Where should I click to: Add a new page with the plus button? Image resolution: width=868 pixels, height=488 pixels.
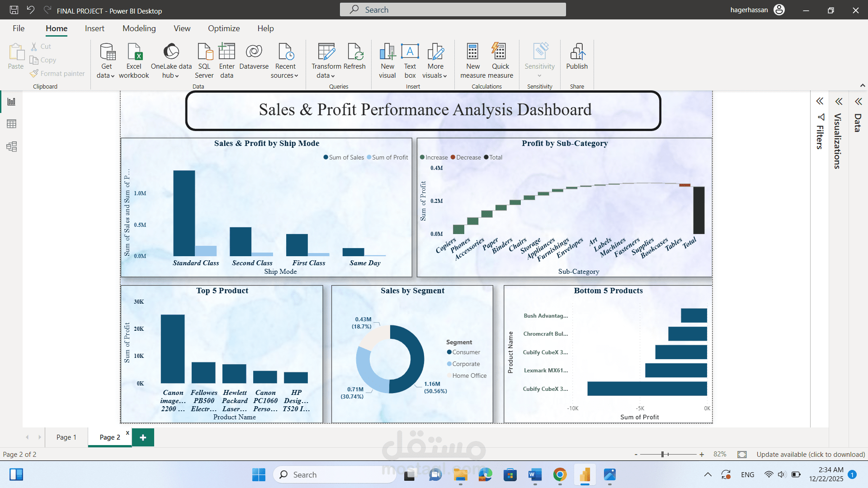coord(143,437)
